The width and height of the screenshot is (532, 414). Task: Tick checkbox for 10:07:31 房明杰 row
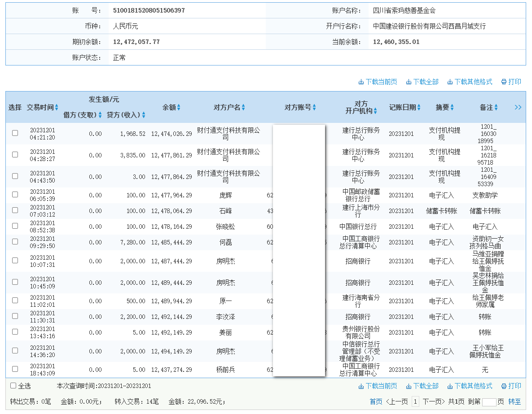[15, 261]
